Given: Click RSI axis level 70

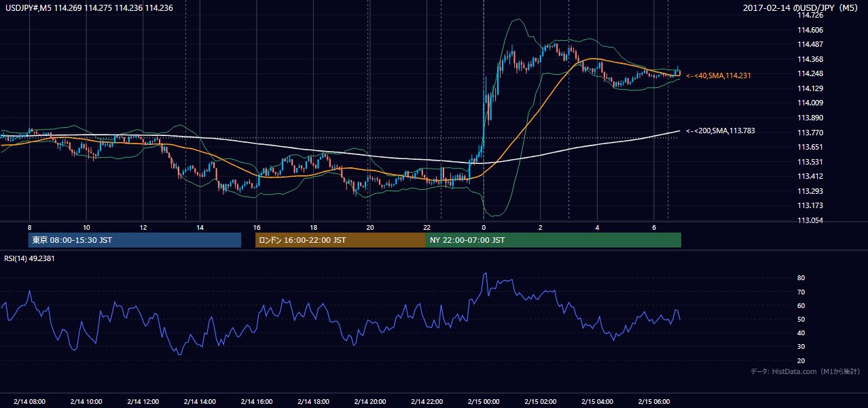Looking at the screenshot, I should click(801, 292).
